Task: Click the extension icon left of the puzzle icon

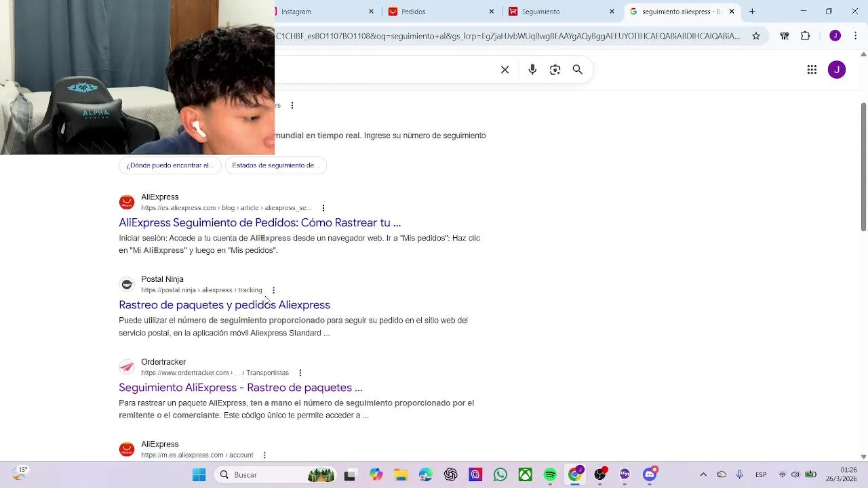Action: coord(785,36)
